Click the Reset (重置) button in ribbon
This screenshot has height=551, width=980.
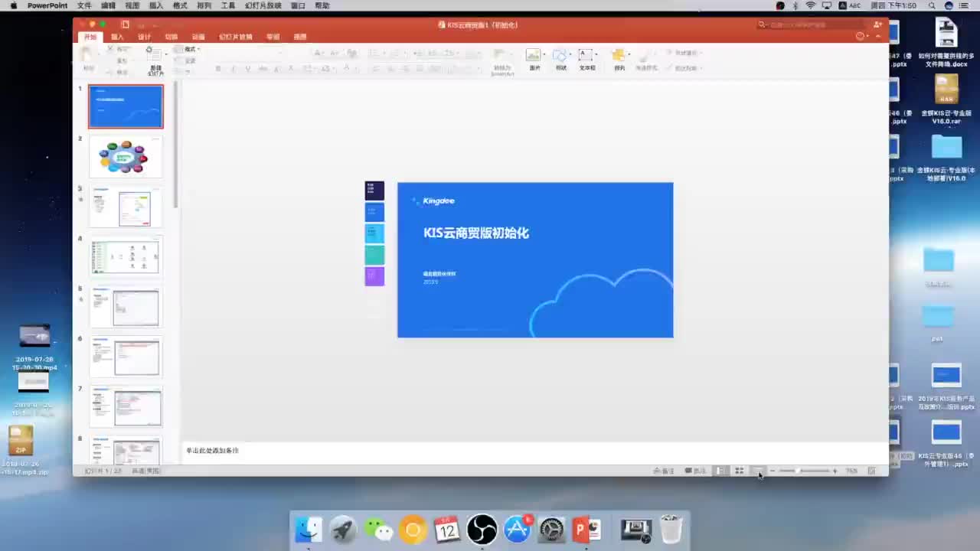pos(187,60)
